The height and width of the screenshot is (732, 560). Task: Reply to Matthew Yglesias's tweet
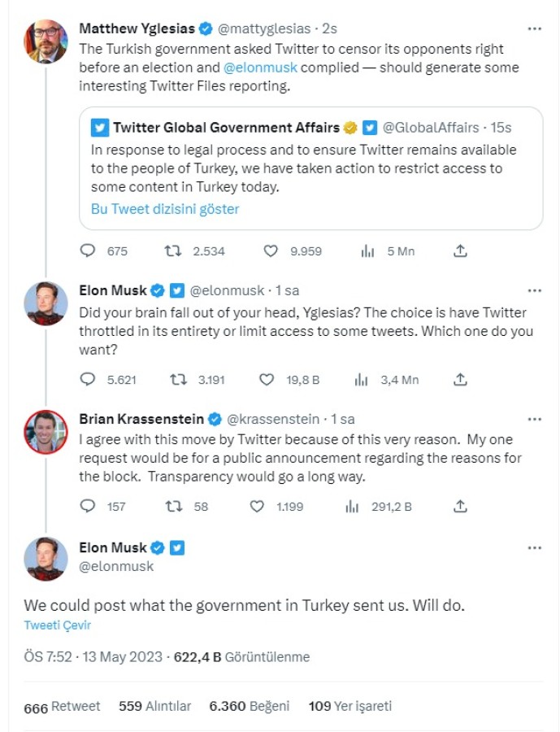(88, 251)
